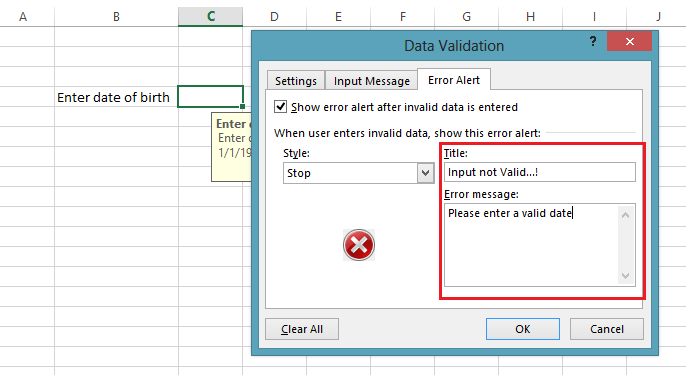Select column B header
This screenshot has height=375, width=686.
[116, 17]
